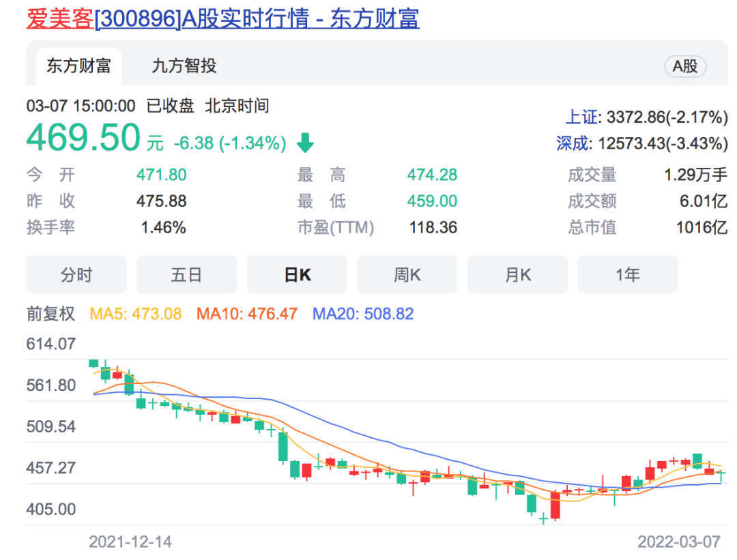Show the 1年 one-year chart
The height and width of the screenshot is (560, 737).
click(628, 274)
